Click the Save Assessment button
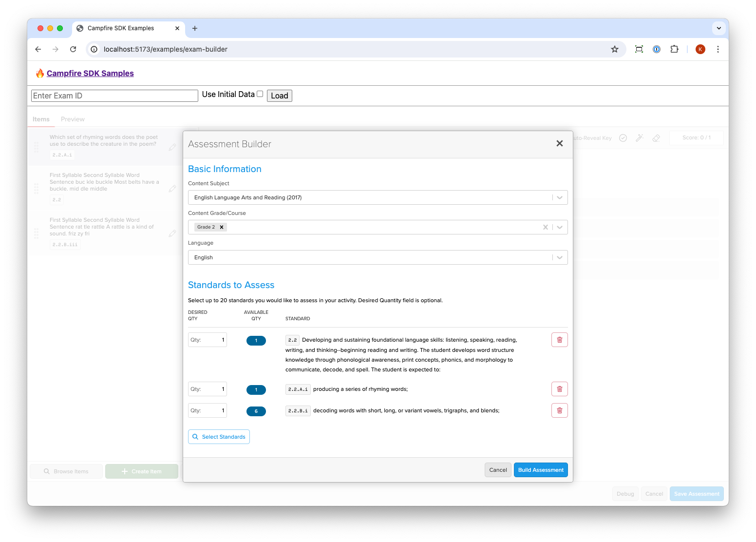The image size is (756, 542). 697,494
